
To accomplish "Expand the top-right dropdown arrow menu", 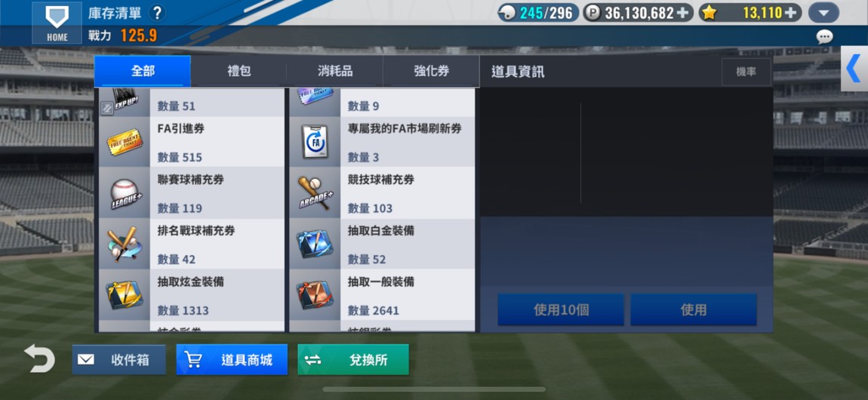I will pyautogui.click(x=823, y=13).
